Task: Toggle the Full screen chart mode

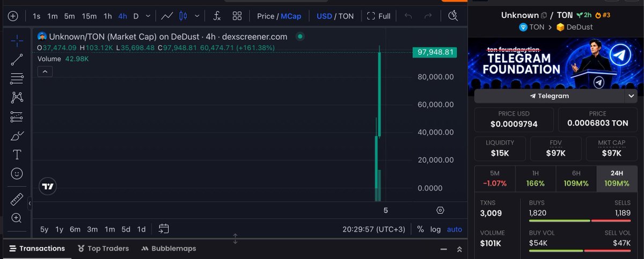Action: pyautogui.click(x=379, y=16)
